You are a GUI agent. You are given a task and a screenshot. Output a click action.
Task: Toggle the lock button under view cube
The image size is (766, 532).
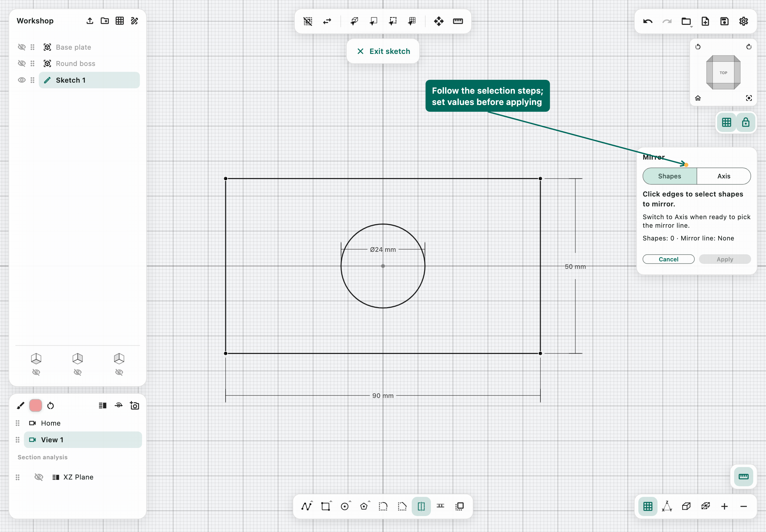tap(746, 122)
